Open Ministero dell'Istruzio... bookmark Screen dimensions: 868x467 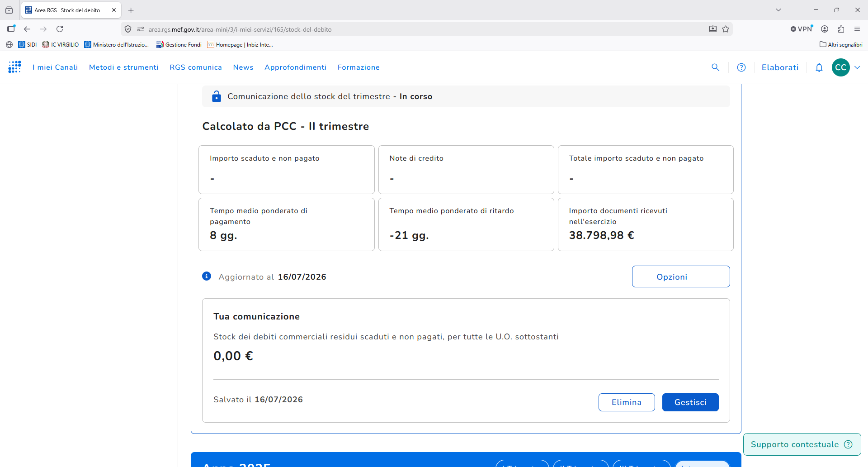coord(117,44)
